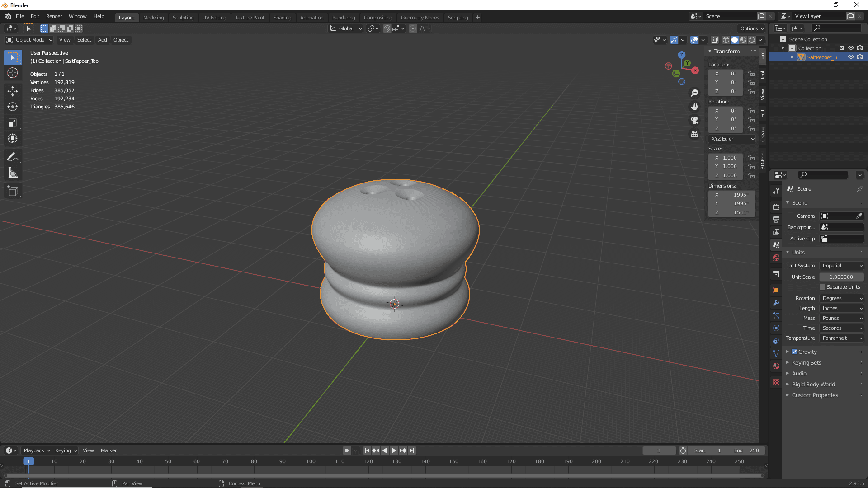Viewport: 868px width, 488px height.
Task: Switch to rendered viewport shading
Action: [x=752, y=40]
